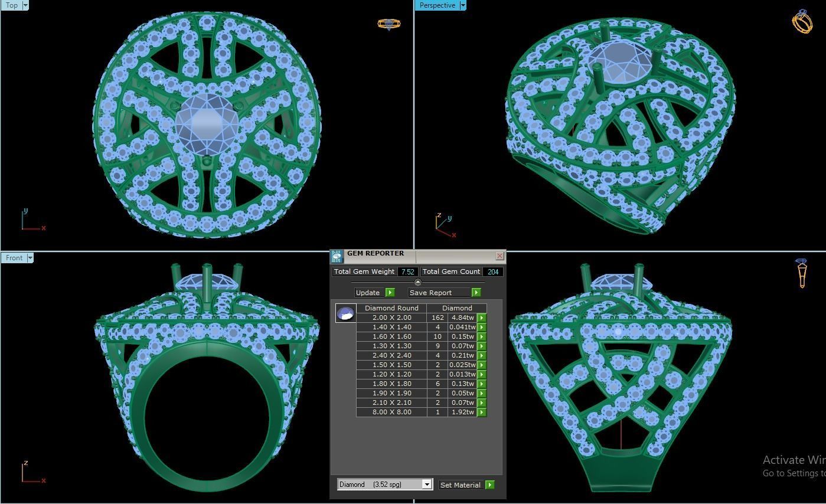Select the 1.40 X 1.40 size cell
This screenshot has width=826, height=504.
point(391,327)
